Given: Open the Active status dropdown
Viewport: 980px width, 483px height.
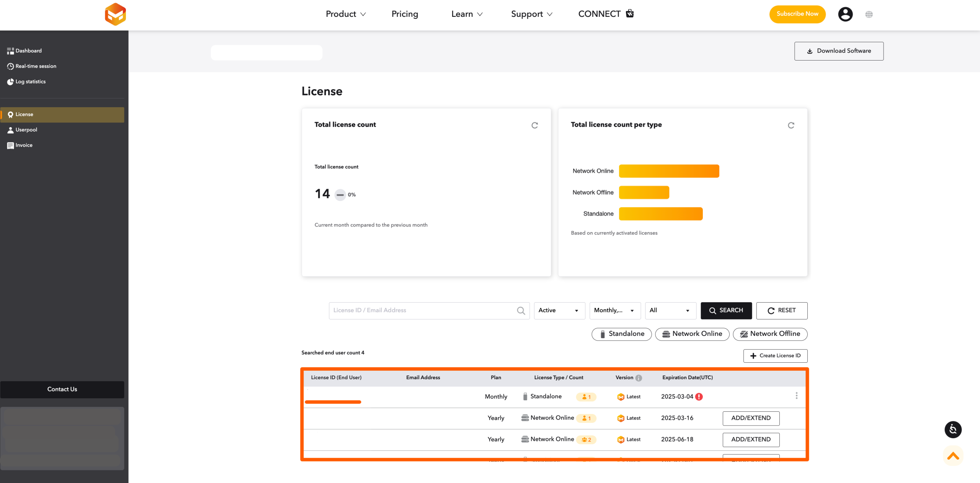Looking at the screenshot, I should (x=559, y=311).
